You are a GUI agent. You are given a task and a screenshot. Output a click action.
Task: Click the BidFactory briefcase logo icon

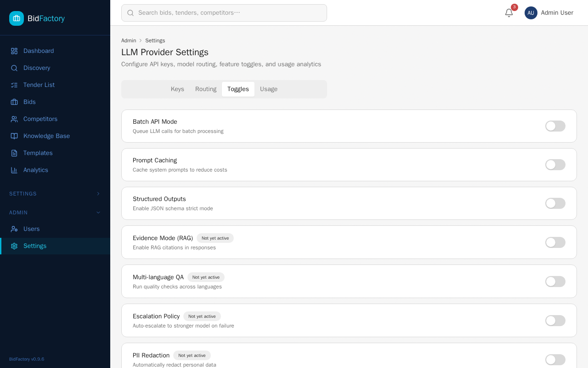(x=17, y=18)
